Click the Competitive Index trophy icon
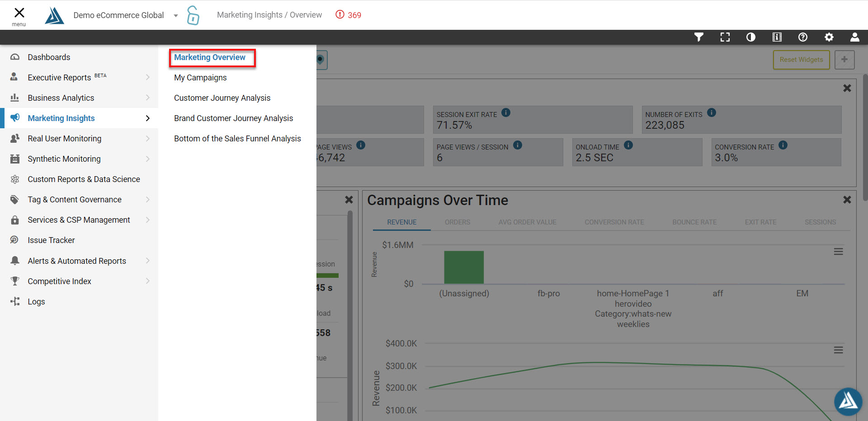Image resolution: width=868 pixels, height=421 pixels. pos(15,281)
